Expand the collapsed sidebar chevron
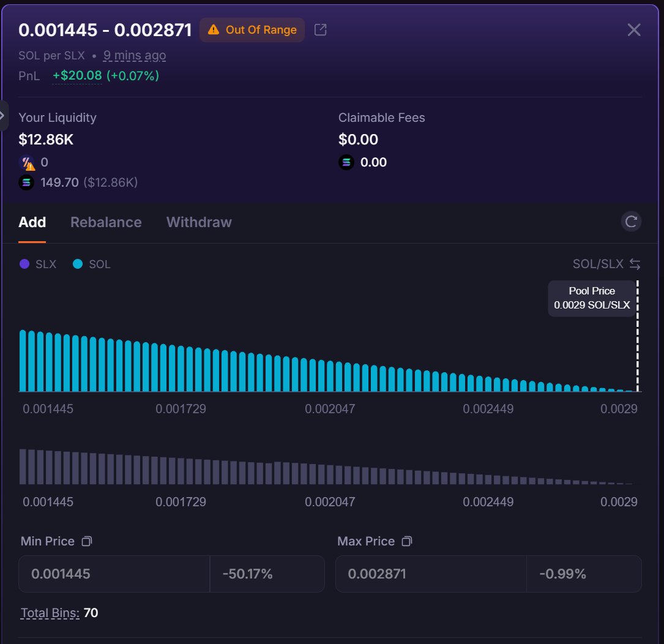 point(2,115)
